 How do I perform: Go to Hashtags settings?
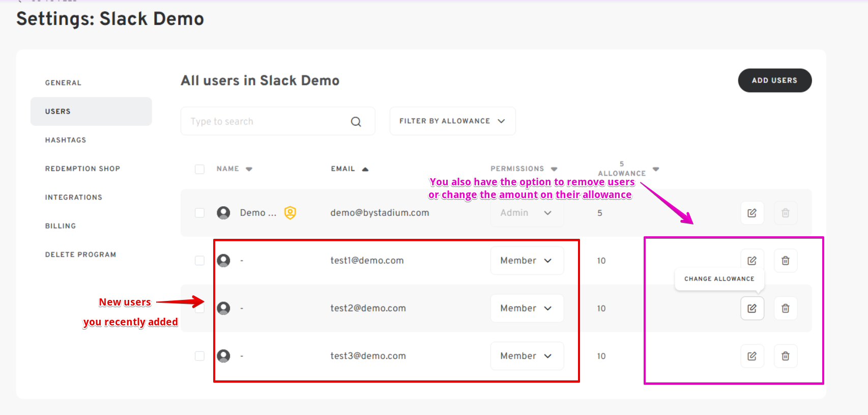(66, 140)
